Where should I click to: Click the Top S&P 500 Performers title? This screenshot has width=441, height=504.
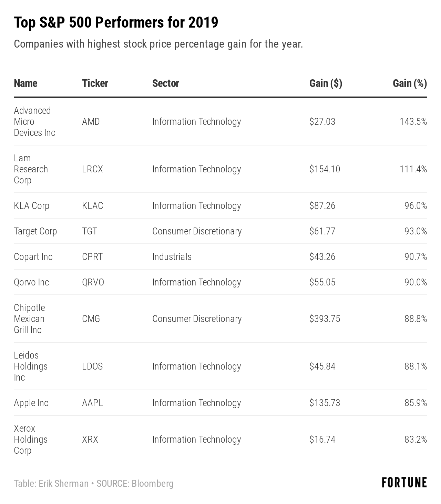point(116,23)
